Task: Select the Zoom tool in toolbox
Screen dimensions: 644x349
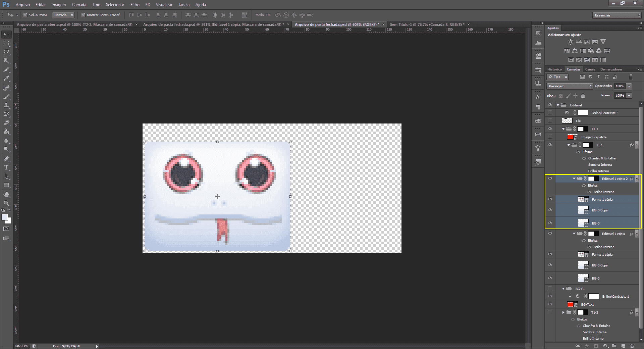Action: point(6,203)
